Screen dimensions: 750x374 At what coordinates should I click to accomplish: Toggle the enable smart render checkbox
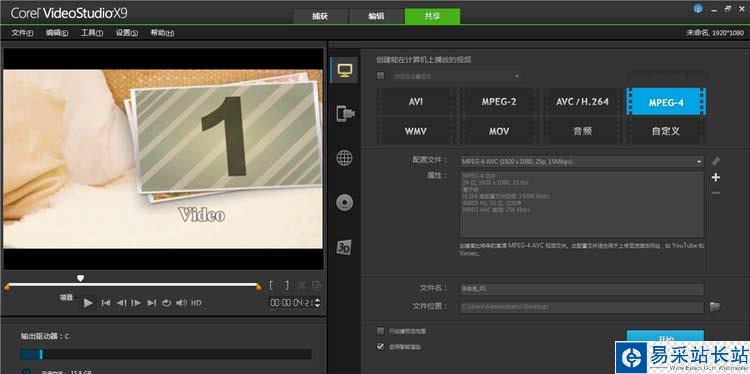381,346
